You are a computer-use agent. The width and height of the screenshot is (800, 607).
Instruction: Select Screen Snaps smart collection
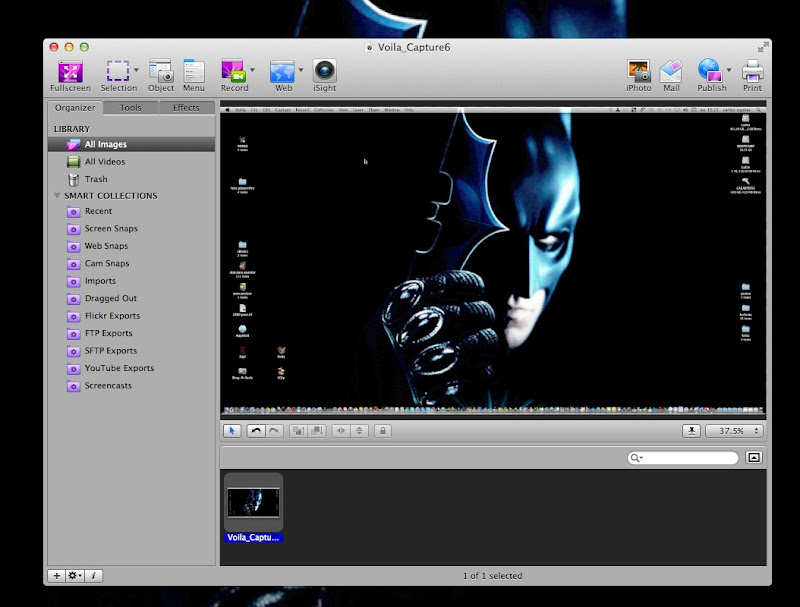[x=111, y=229]
